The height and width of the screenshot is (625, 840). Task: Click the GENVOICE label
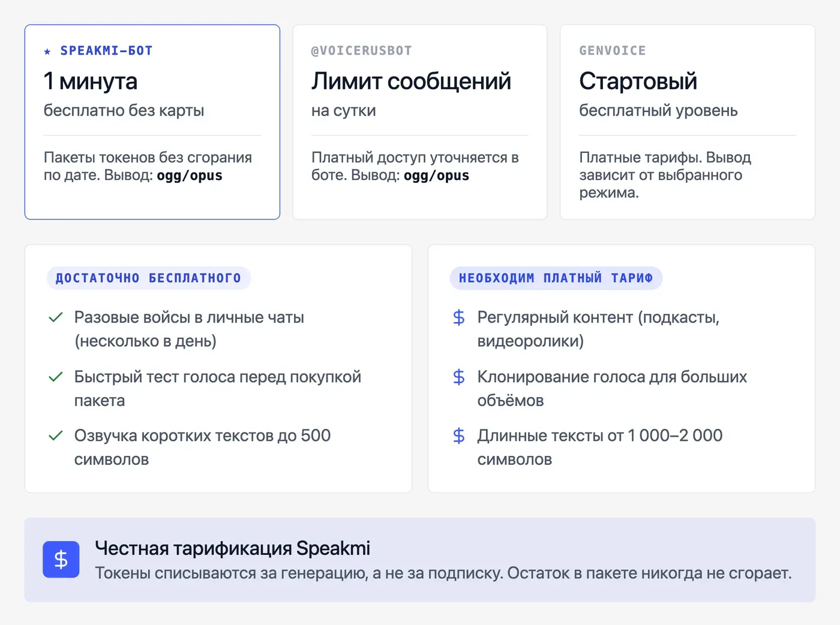tap(613, 51)
